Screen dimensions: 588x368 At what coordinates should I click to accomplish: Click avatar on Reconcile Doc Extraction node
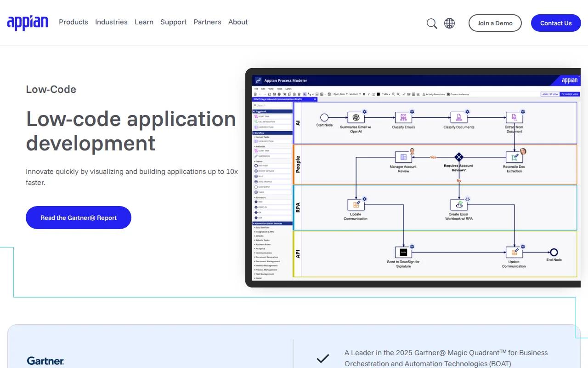523,151
